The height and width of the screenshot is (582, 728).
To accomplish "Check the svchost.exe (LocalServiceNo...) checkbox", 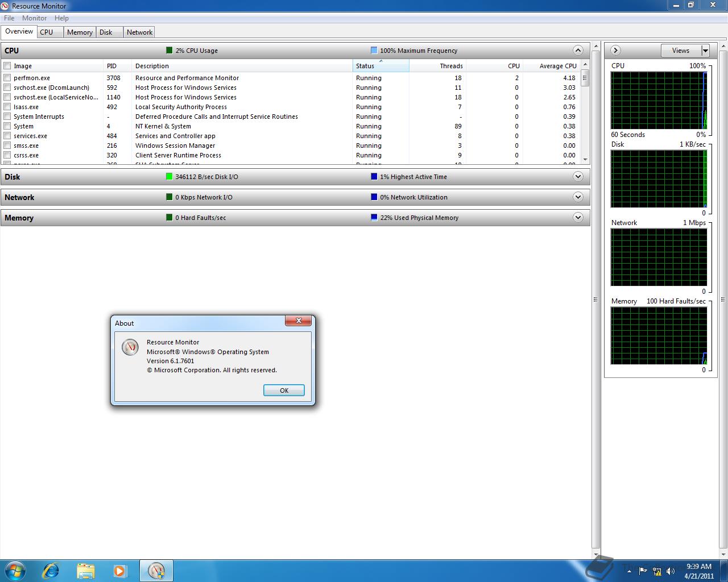I will [7, 97].
